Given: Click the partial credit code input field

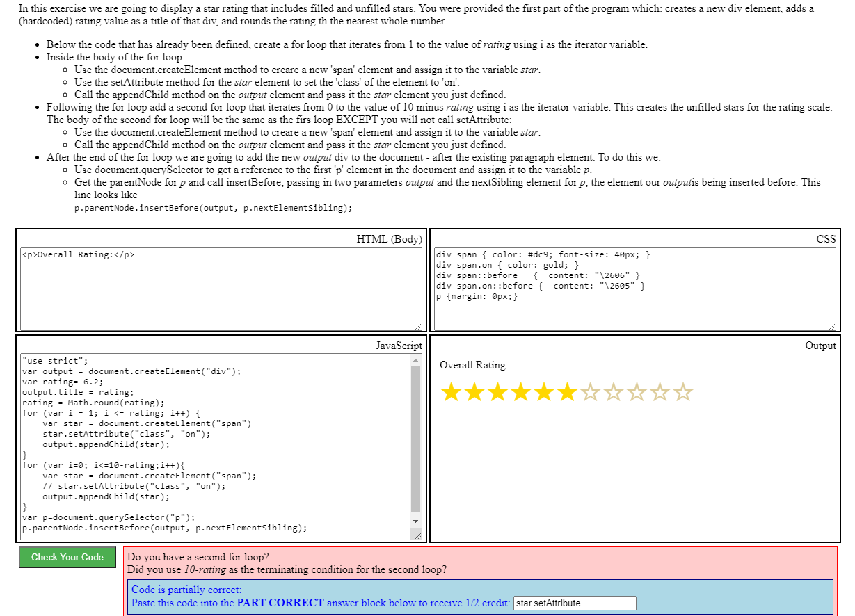Looking at the screenshot, I should tap(575, 603).
